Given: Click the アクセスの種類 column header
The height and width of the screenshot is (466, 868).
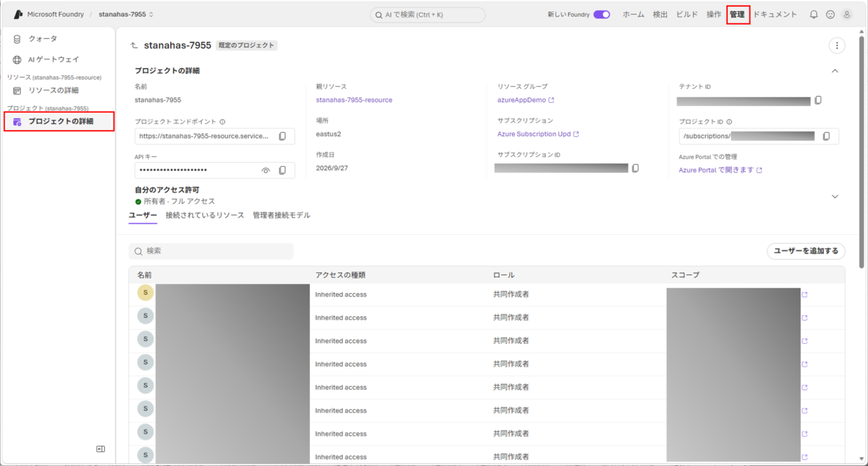Looking at the screenshot, I should click(340, 275).
